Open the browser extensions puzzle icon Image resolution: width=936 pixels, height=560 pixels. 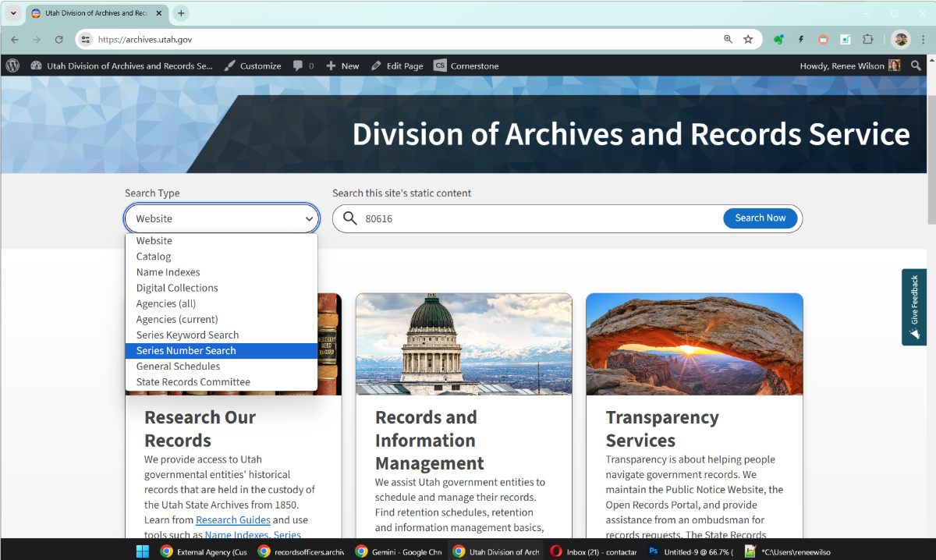coord(867,38)
